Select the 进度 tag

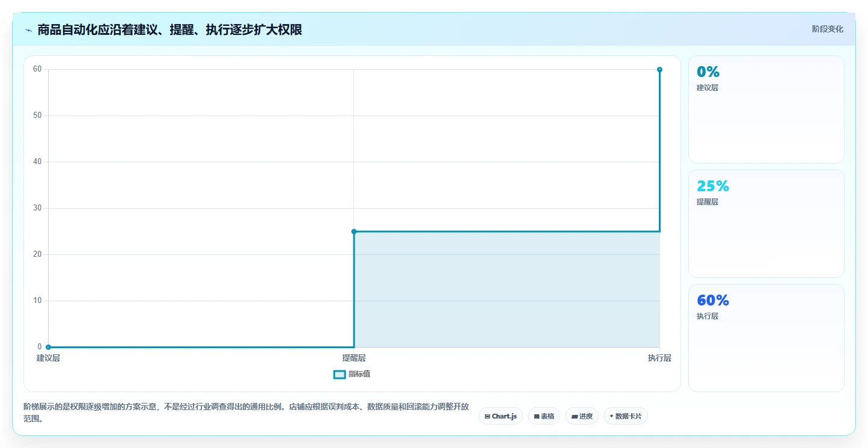(582, 416)
